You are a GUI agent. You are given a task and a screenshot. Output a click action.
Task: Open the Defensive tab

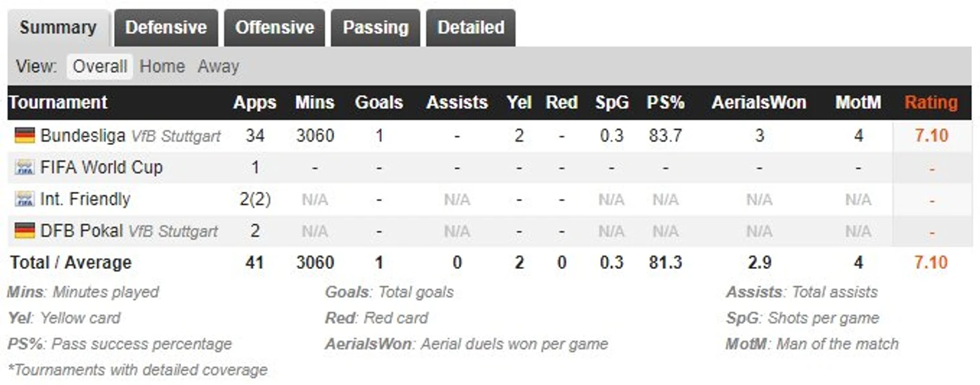click(x=166, y=27)
